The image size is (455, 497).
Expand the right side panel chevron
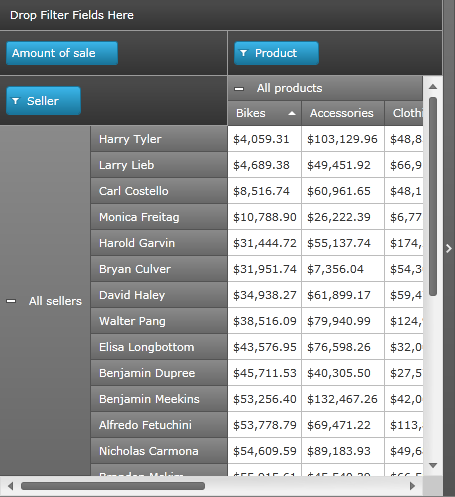(449, 248)
